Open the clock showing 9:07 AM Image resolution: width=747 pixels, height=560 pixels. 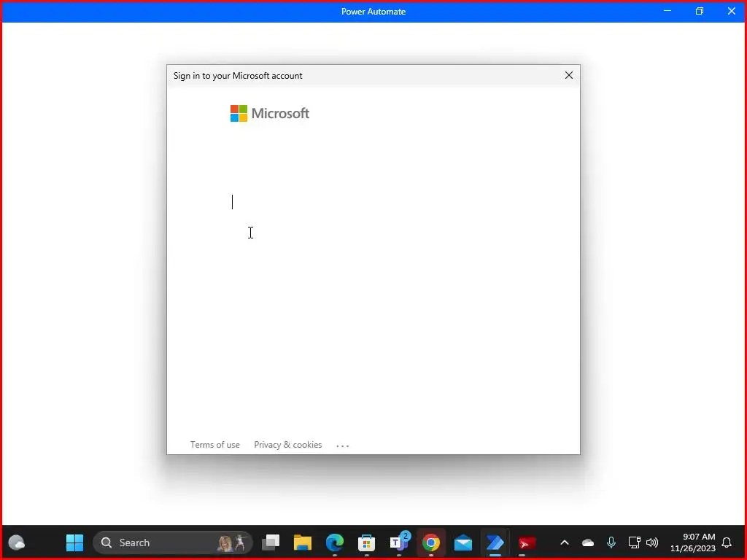pos(693,542)
